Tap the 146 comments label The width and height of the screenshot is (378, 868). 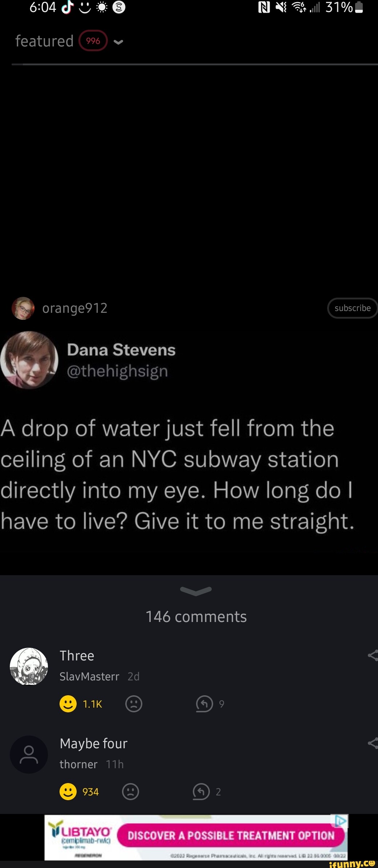click(196, 616)
